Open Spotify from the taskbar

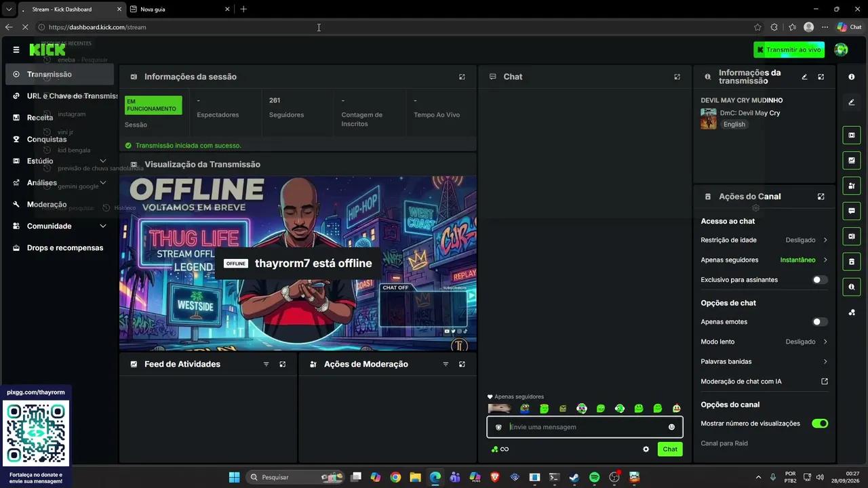594,477
